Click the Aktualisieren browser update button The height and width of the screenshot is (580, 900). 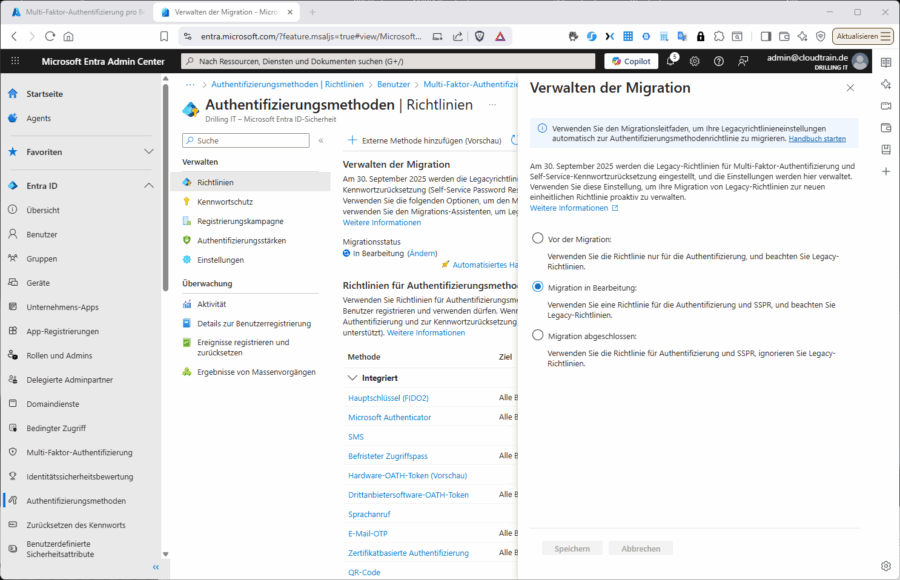tap(863, 36)
